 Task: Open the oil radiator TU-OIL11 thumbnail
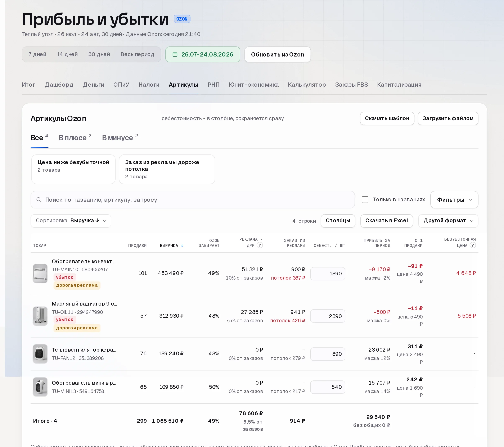tap(40, 316)
